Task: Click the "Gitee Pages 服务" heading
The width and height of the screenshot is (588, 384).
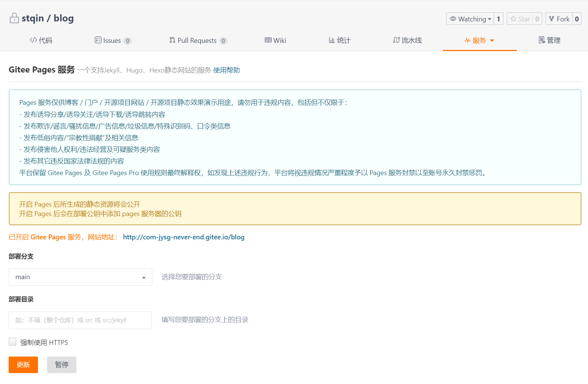Action: click(x=42, y=70)
